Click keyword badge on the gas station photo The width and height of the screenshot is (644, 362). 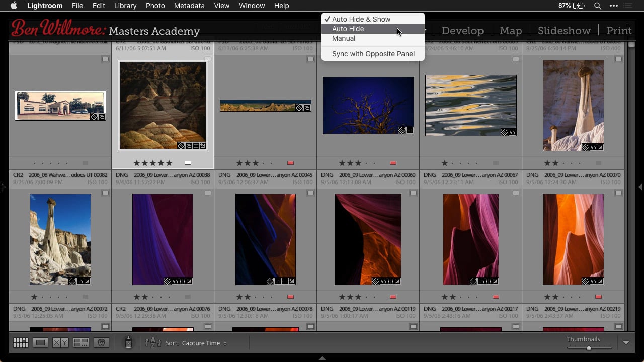pos(94,117)
